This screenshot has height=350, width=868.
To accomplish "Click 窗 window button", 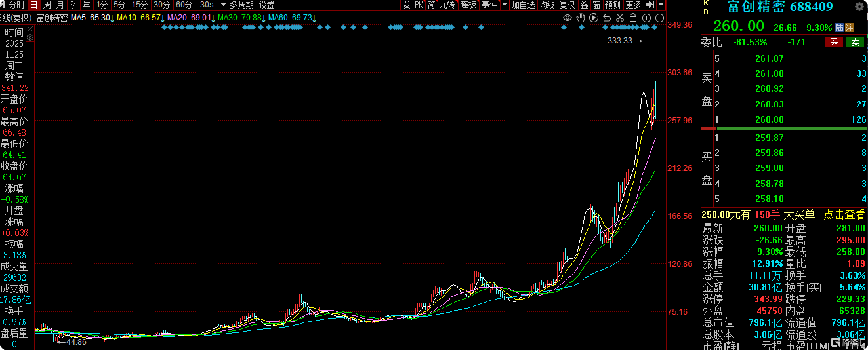I will click(596, 5).
